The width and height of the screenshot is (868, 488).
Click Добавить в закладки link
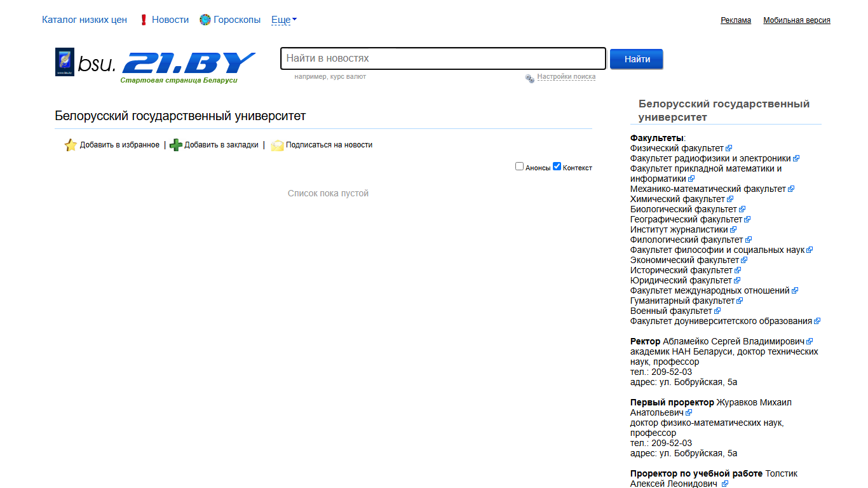pos(221,145)
